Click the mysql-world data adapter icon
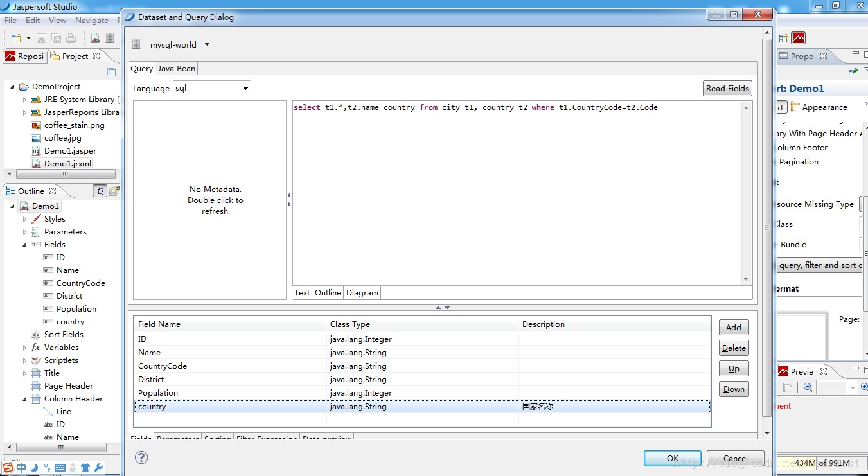 [136, 45]
